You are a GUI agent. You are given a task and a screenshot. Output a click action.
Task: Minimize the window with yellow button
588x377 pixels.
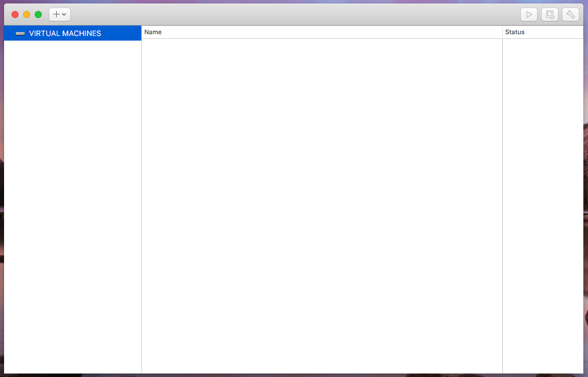click(x=27, y=14)
